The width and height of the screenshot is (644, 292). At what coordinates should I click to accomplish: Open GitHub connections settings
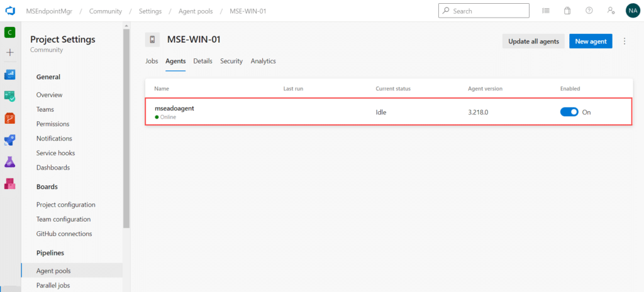click(64, 234)
